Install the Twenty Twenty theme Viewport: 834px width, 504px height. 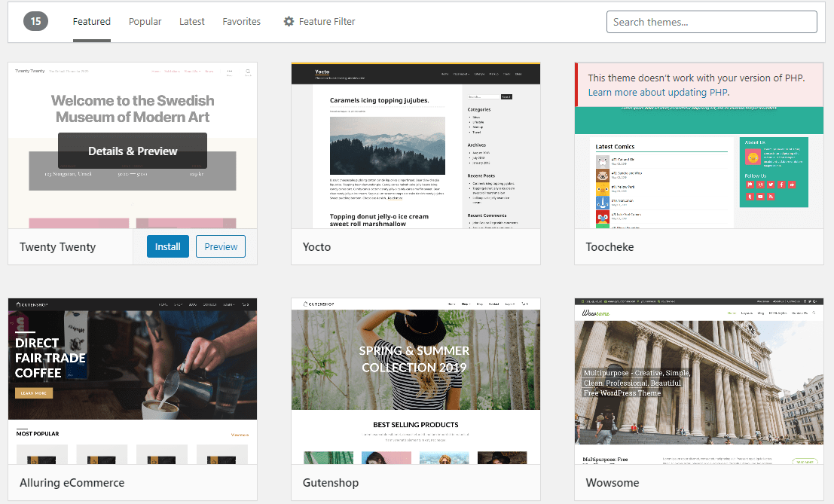(x=167, y=246)
